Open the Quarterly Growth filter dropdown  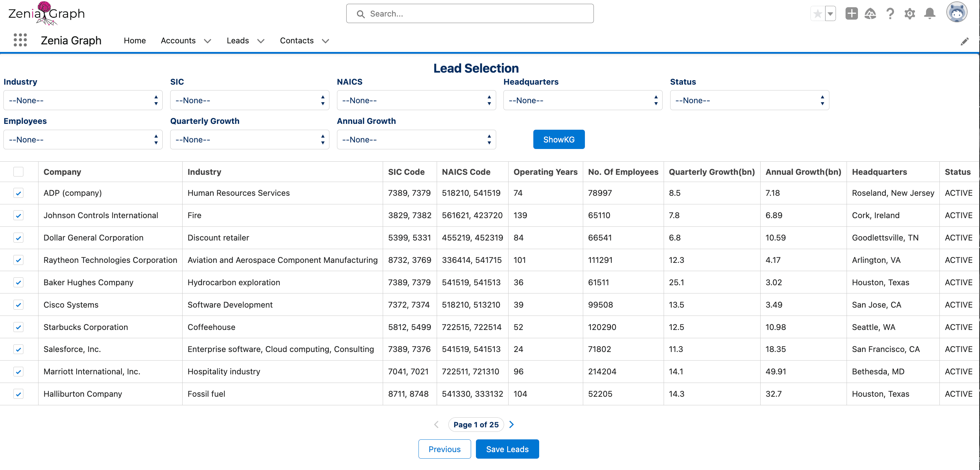(x=250, y=140)
